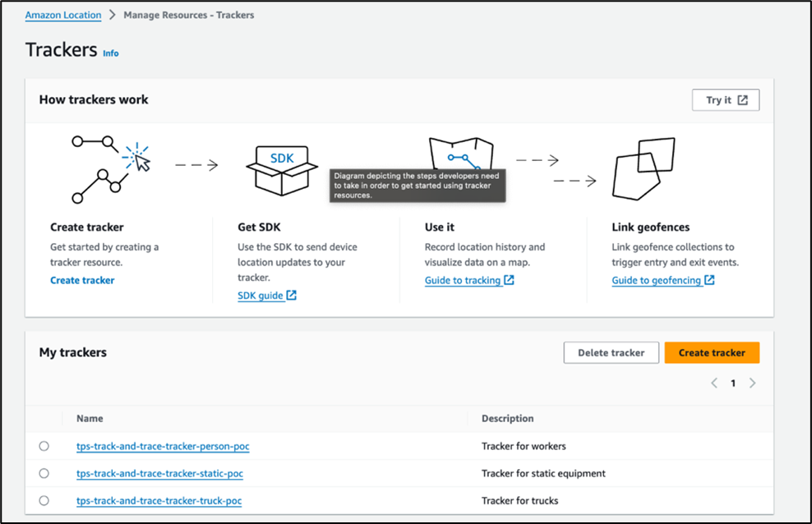This screenshot has height=524, width=812.
Task: Click the Manage Resources - Trackers breadcrumb
Action: [x=188, y=15]
